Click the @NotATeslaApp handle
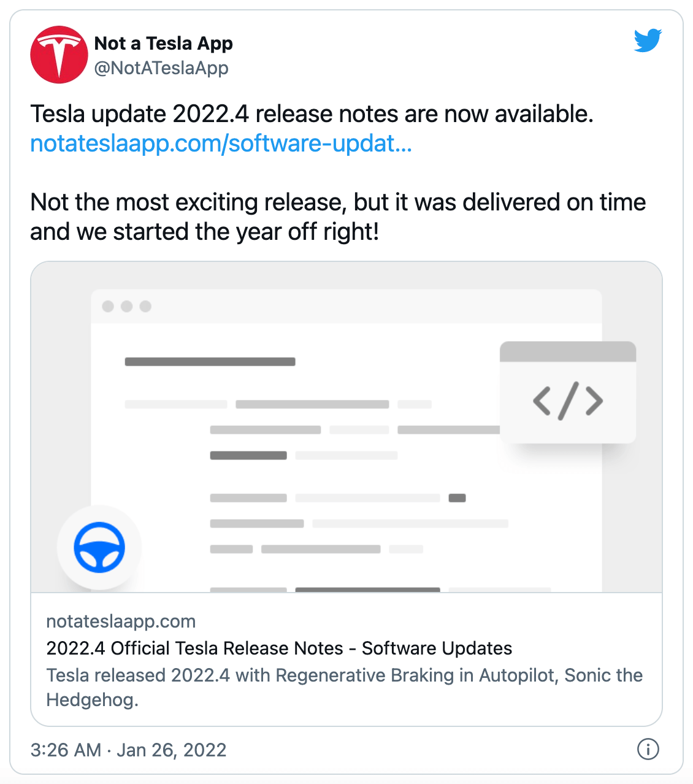Screen dimensions: 693x784 161,68
